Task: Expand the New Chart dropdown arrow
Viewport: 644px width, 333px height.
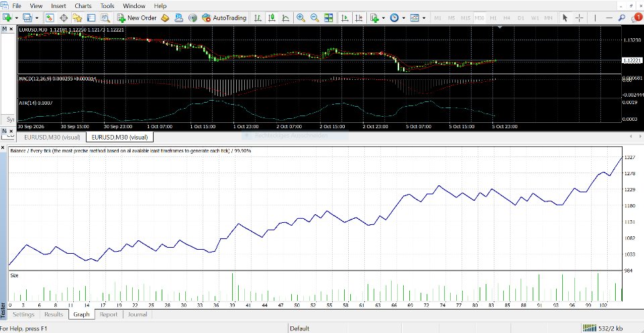Action: coord(16,18)
